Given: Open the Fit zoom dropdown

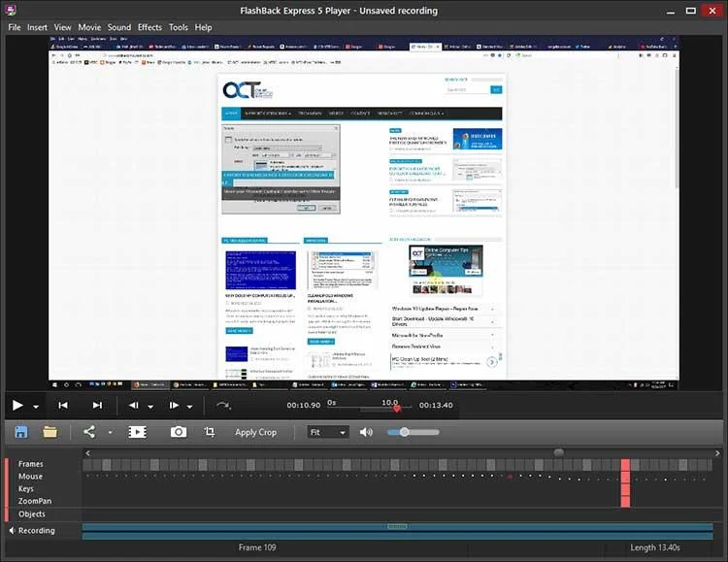Looking at the screenshot, I should [327, 432].
